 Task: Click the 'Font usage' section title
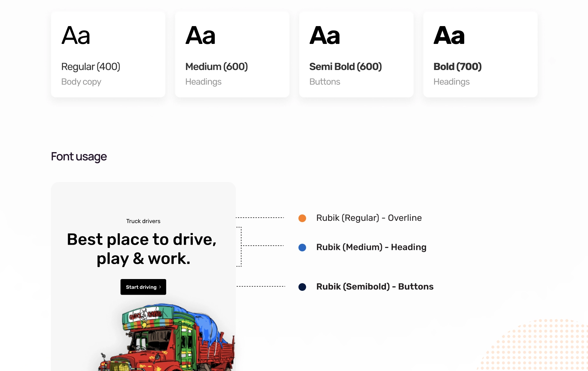point(79,157)
